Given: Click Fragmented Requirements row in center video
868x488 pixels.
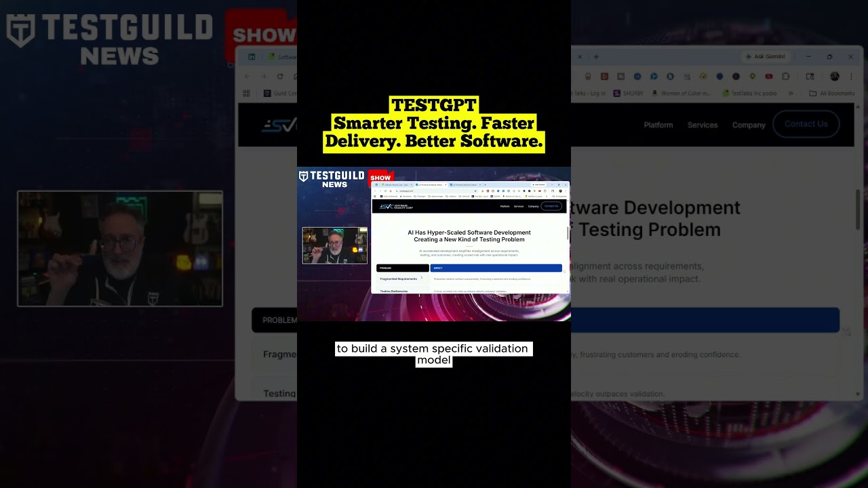Looking at the screenshot, I should click(x=403, y=279).
